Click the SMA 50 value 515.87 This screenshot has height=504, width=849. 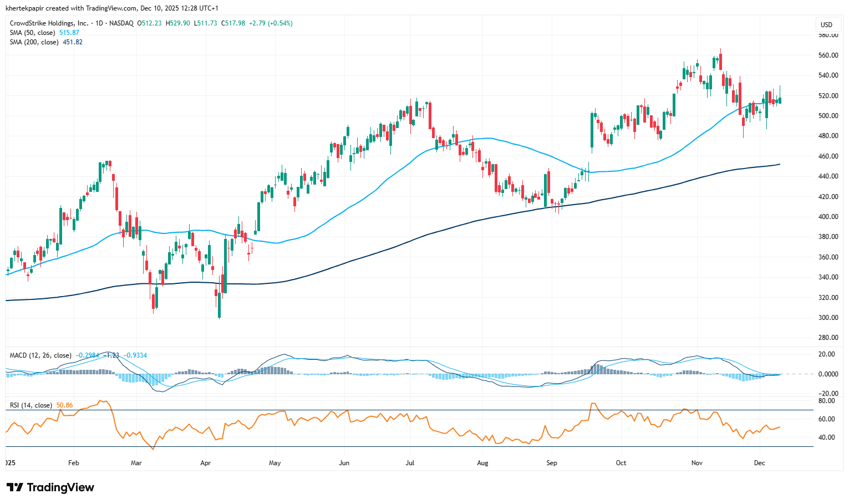click(x=69, y=33)
